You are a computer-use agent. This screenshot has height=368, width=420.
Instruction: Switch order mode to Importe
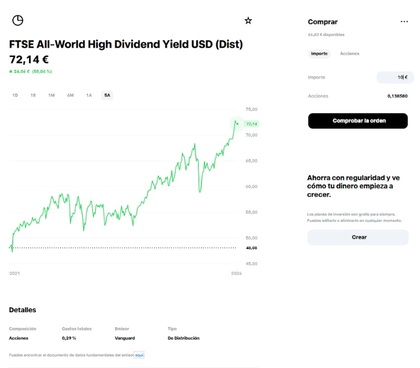point(319,54)
